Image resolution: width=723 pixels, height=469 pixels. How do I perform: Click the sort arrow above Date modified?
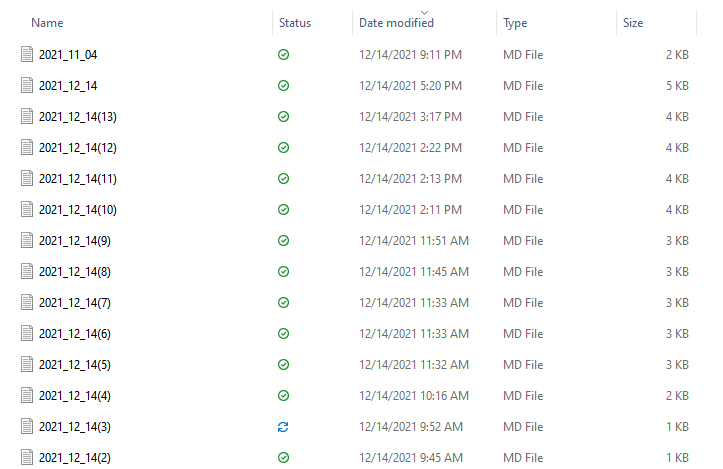[425, 12]
